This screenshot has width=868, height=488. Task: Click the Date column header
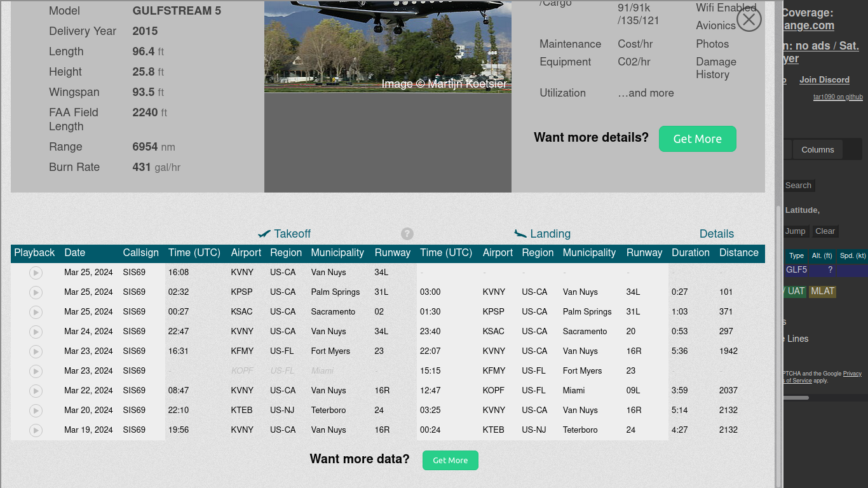74,253
